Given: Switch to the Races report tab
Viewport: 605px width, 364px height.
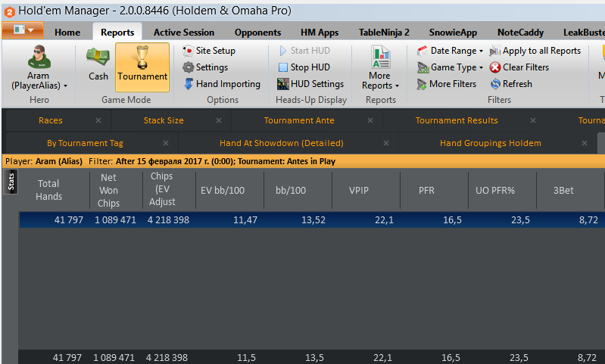Looking at the screenshot, I should point(51,120).
